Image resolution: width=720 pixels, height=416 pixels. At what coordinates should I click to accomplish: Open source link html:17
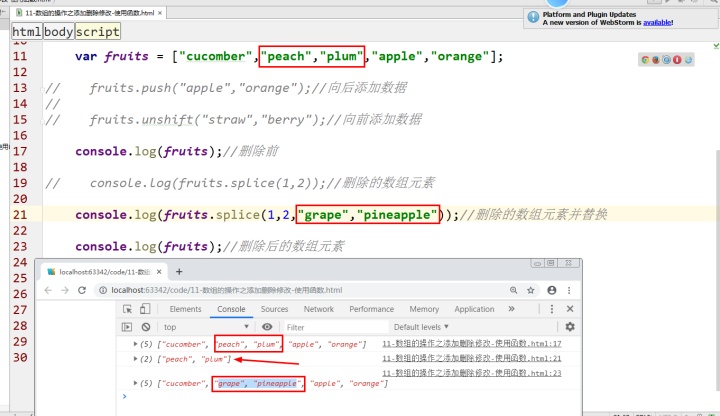[x=472, y=343]
